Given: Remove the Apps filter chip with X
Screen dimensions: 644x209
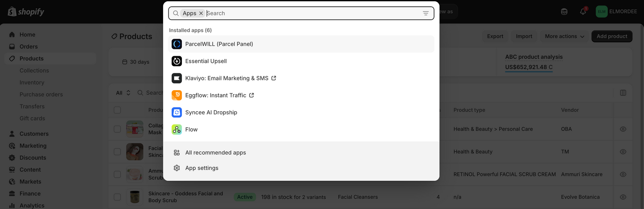Looking at the screenshot, I should 201,13.
